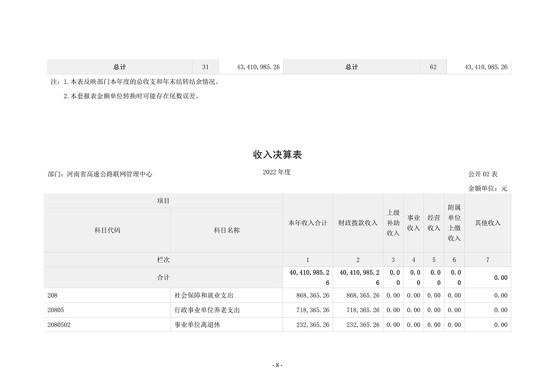Click the 金额单位：元 label
Screen dimensions: 555x392
488,188
